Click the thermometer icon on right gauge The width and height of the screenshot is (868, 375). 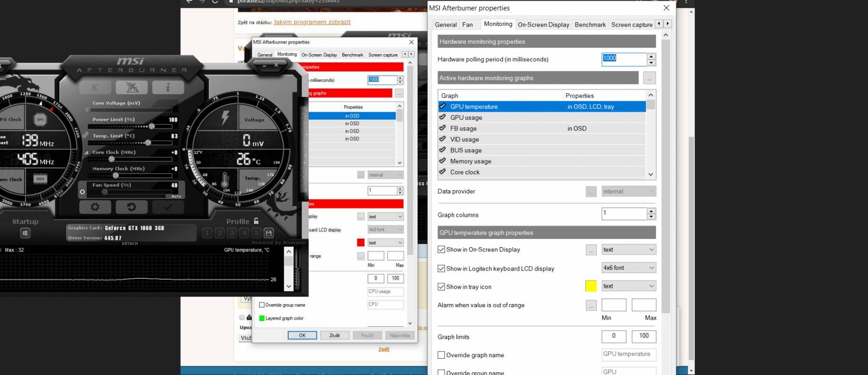coord(225,180)
